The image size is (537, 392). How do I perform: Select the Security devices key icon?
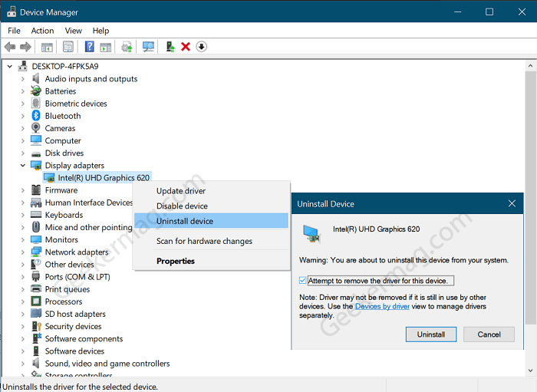click(x=36, y=326)
